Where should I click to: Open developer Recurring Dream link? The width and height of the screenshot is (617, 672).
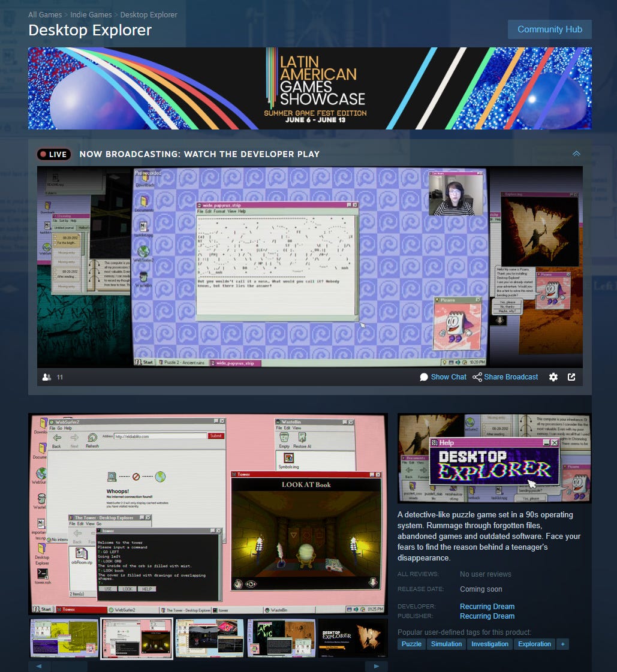click(x=487, y=607)
